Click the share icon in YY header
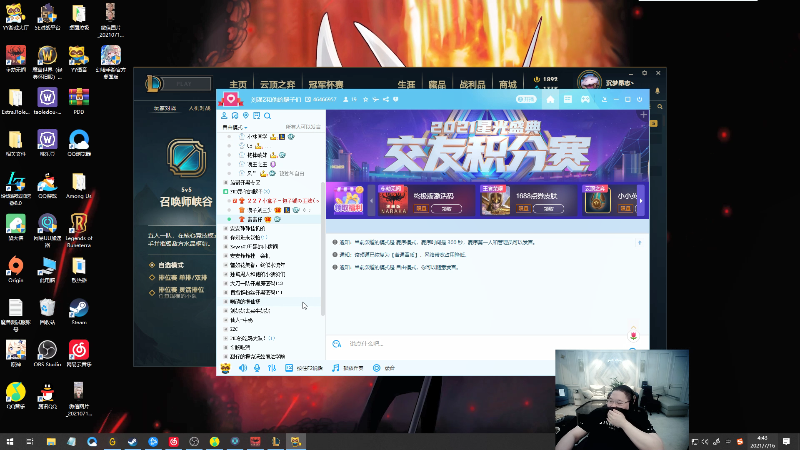The height and width of the screenshot is (450, 800). [x=386, y=99]
